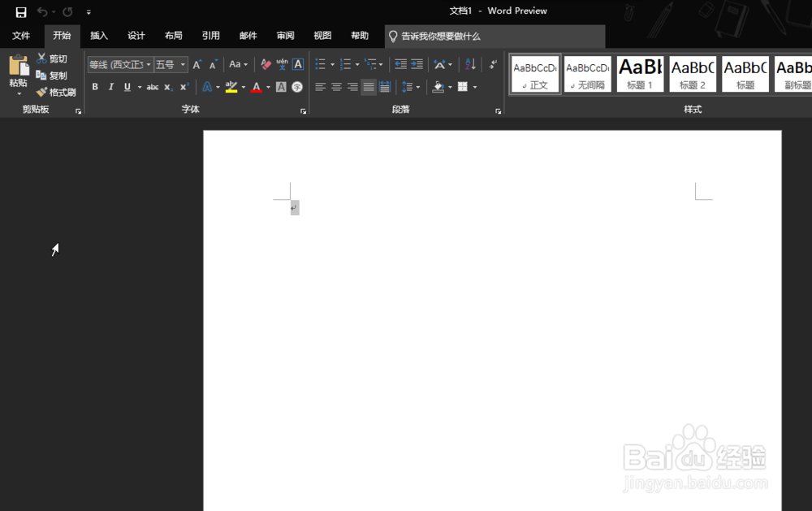This screenshot has width=812, height=511.
Task: Click the Multilevel List icon
Action: pyautogui.click(x=370, y=64)
